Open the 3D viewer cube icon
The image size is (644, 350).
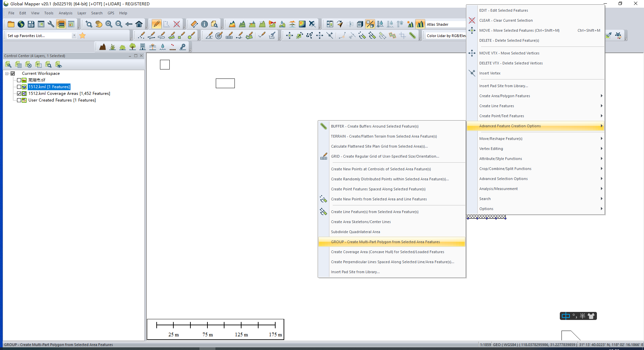click(x=360, y=24)
